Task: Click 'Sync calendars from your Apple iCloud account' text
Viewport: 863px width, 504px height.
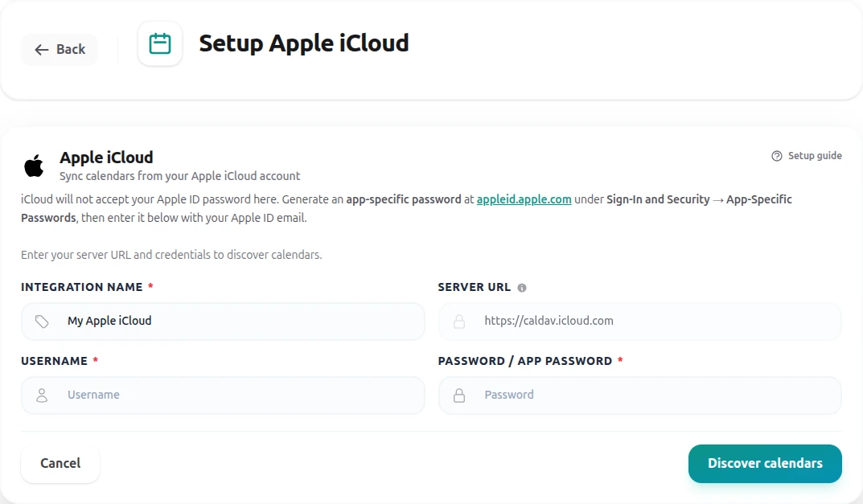Action: coord(179,176)
